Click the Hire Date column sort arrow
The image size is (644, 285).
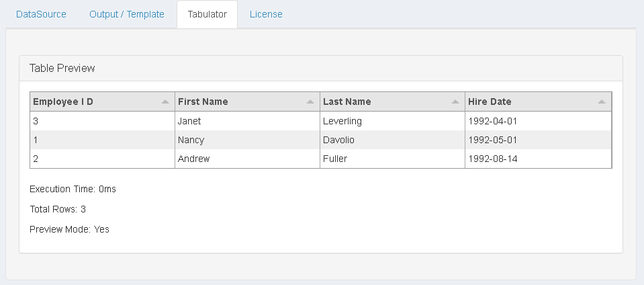pyautogui.click(x=602, y=102)
